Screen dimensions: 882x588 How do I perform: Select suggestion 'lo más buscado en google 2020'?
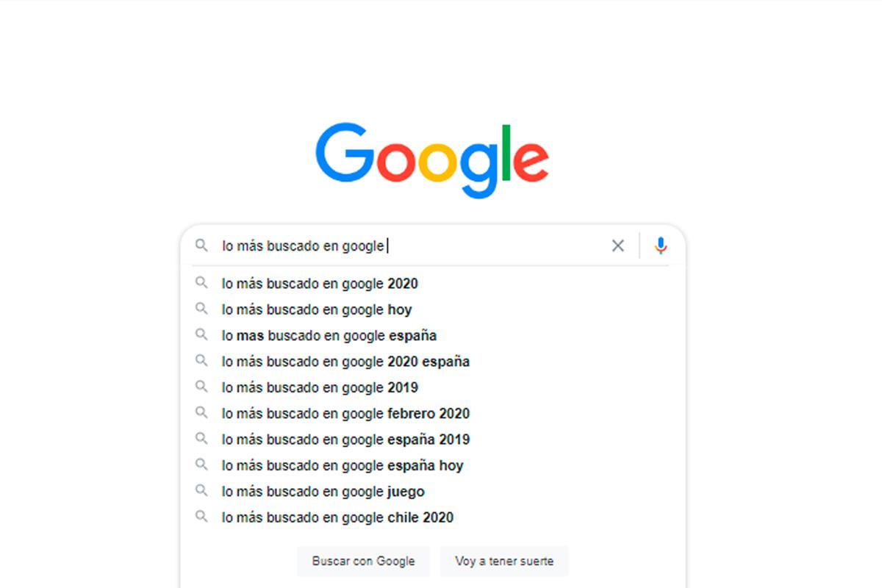(320, 284)
